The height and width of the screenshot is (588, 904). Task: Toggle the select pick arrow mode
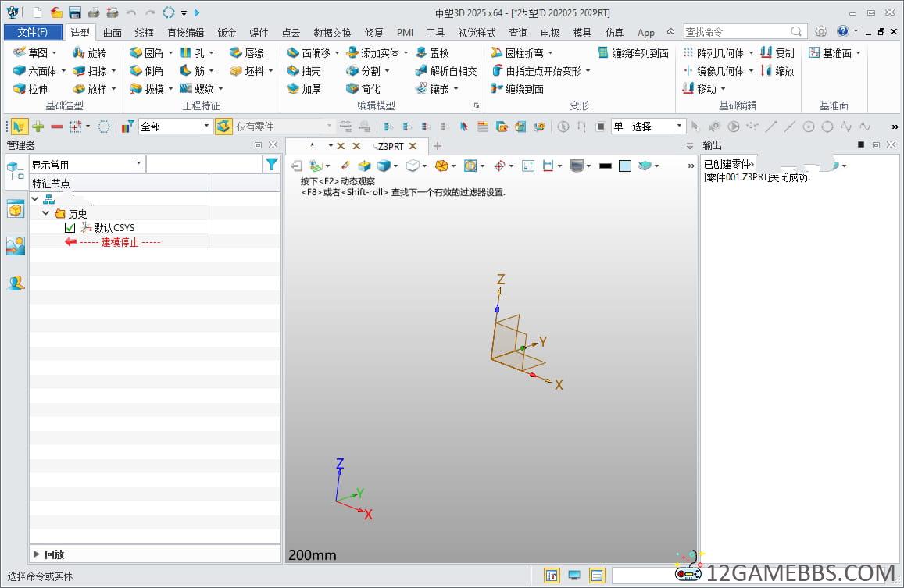click(19, 127)
